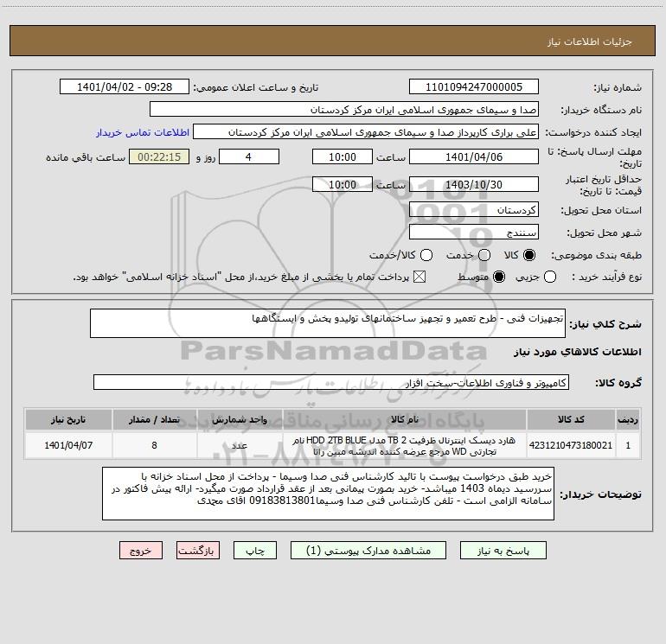
Task: Click the شرح کلی نیاز description box
Action: tap(328, 323)
